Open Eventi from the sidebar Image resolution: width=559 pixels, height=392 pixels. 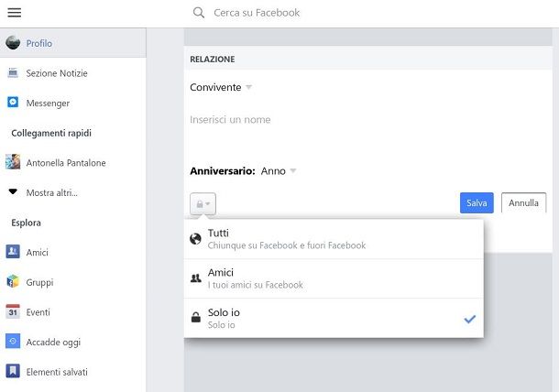click(x=38, y=312)
